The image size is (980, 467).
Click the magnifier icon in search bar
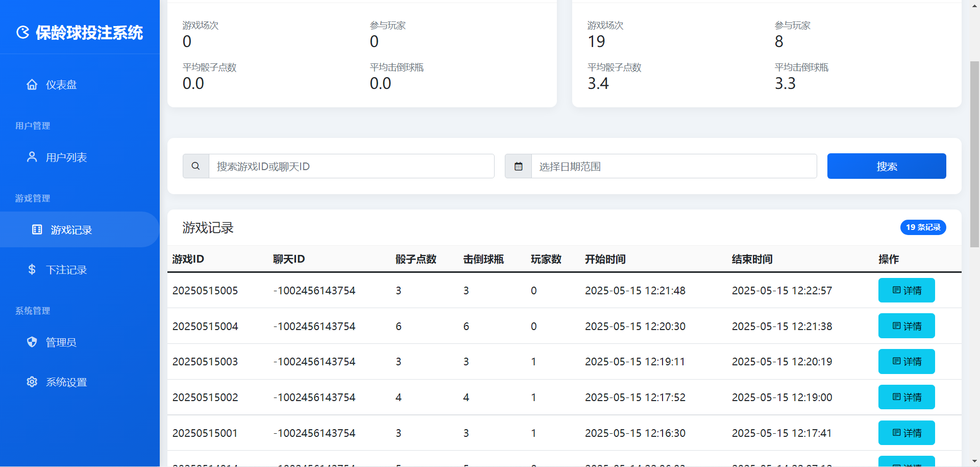pos(195,166)
